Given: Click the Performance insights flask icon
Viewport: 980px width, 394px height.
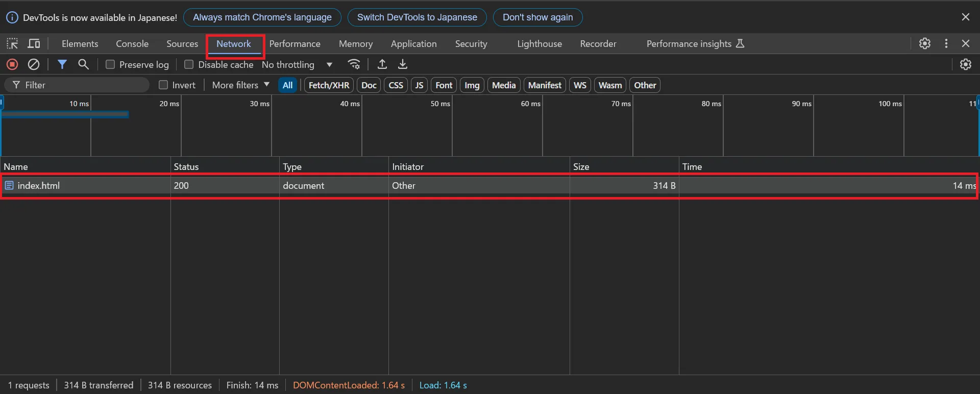Looking at the screenshot, I should [x=740, y=44].
